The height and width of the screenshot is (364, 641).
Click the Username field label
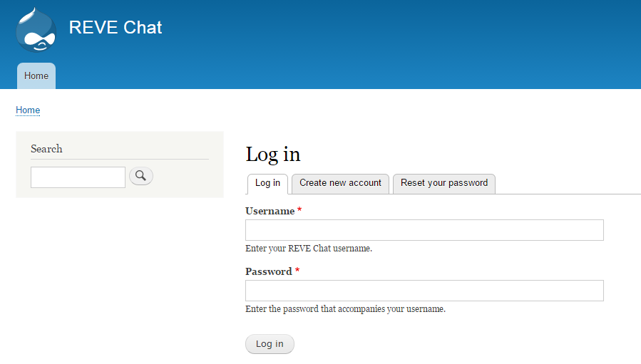tap(270, 211)
